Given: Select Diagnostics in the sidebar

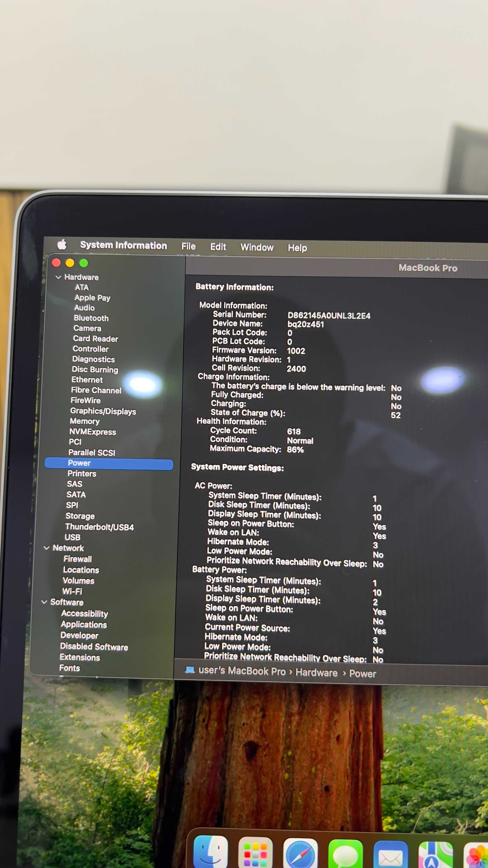Looking at the screenshot, I should 93,359.
